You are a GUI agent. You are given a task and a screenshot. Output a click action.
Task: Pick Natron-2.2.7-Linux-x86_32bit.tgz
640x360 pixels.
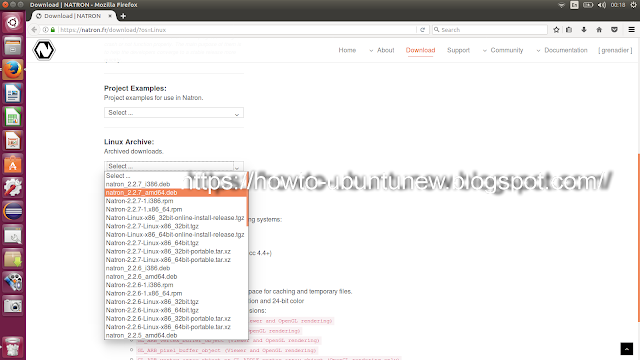pyautogui.click(x=176, y=226)
